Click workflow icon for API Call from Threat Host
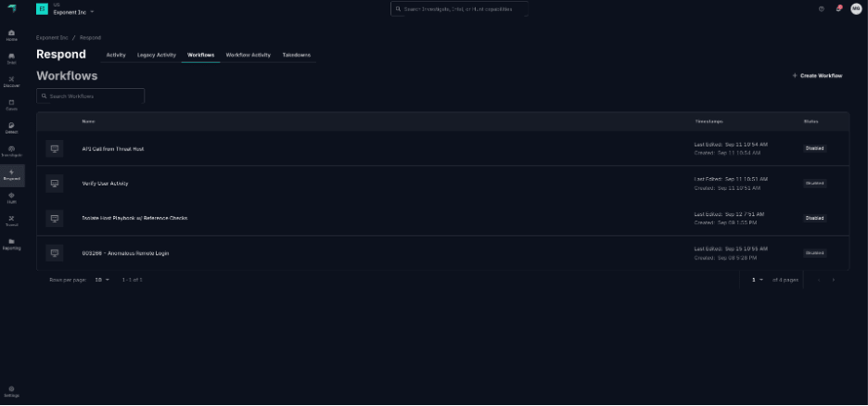The image size is (868, 406). [x=54, y=149]
